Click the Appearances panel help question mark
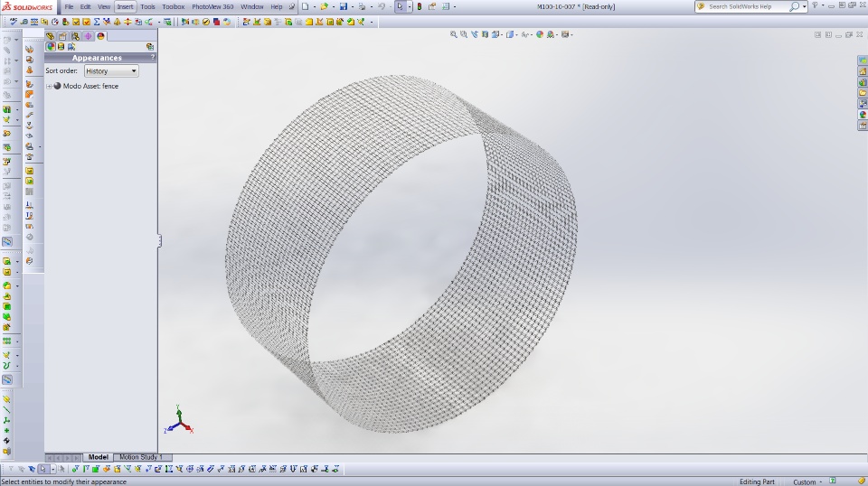Image resolution: width=868 pixels, height=486 pixels. pos(153,58)
